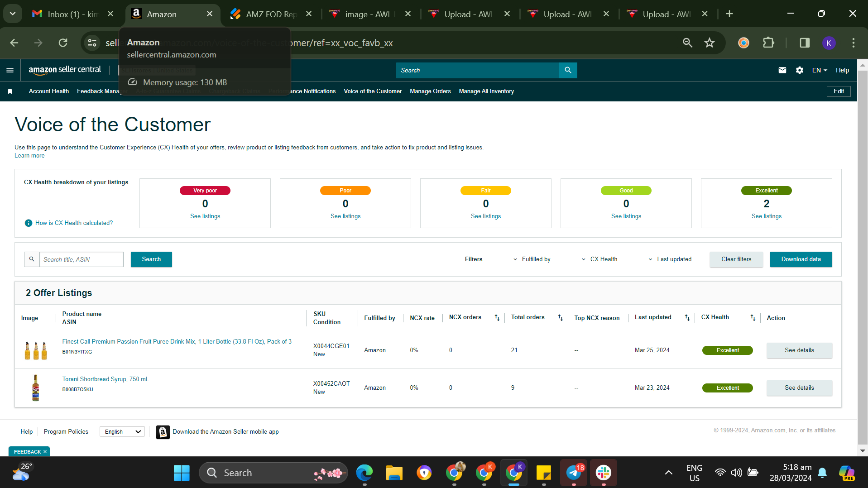Open the Windows Start menu
Viewport: 868px width, 488px height.
pyautogui.click(x=182, y=473)
